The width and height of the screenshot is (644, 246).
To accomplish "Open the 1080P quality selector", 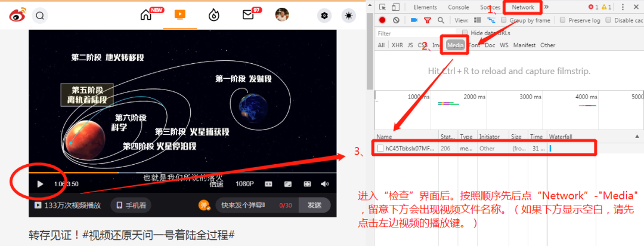I will coord(244,184).
